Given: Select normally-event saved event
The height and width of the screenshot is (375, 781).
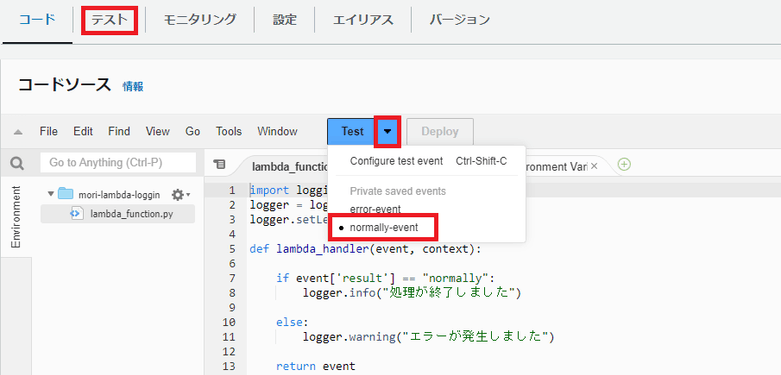Looking at the screenshot, I should tap(383, 228).
